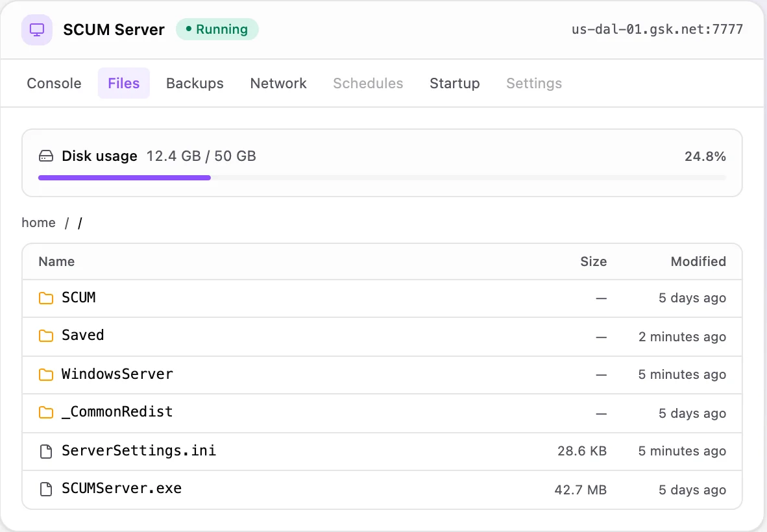Click the 5 days ago timestamp for SCUM folder
Image resolution: width=767 pixels, height=532 pixels.
click(692, 298)
